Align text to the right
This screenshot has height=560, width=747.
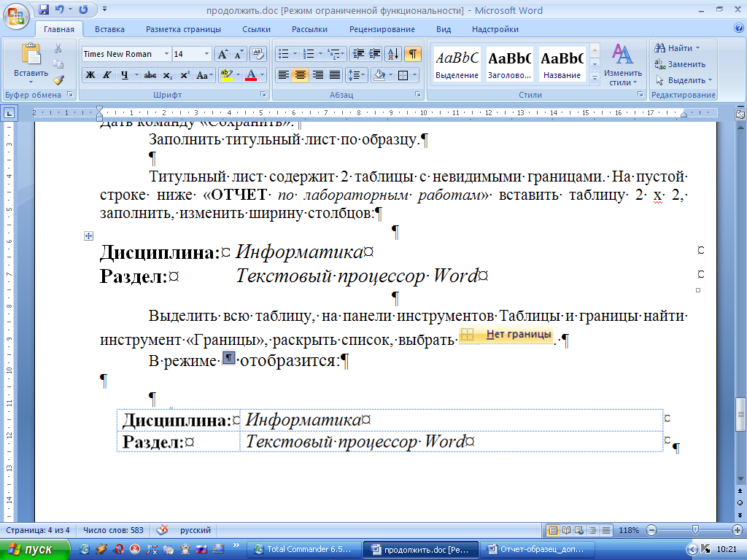click(318, 75)
